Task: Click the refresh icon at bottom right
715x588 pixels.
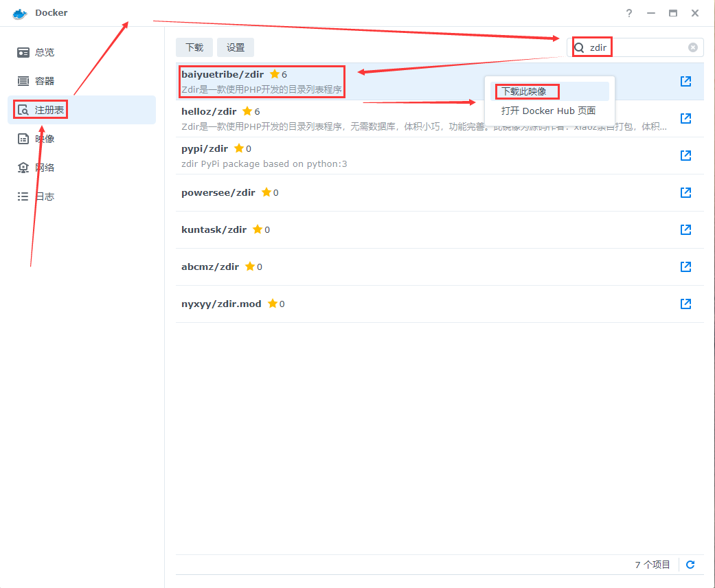Action: [690, 565]
